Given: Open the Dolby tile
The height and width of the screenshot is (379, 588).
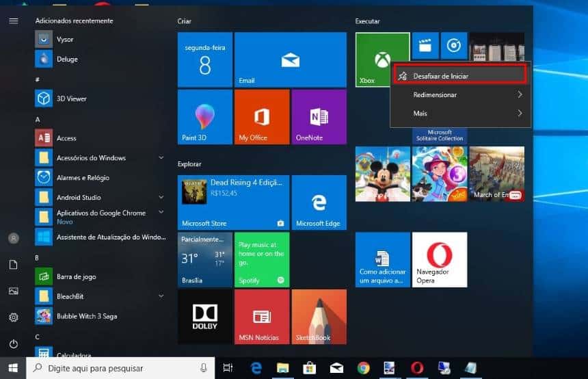Looking at the screenshot, I should (x=205, y=317).
